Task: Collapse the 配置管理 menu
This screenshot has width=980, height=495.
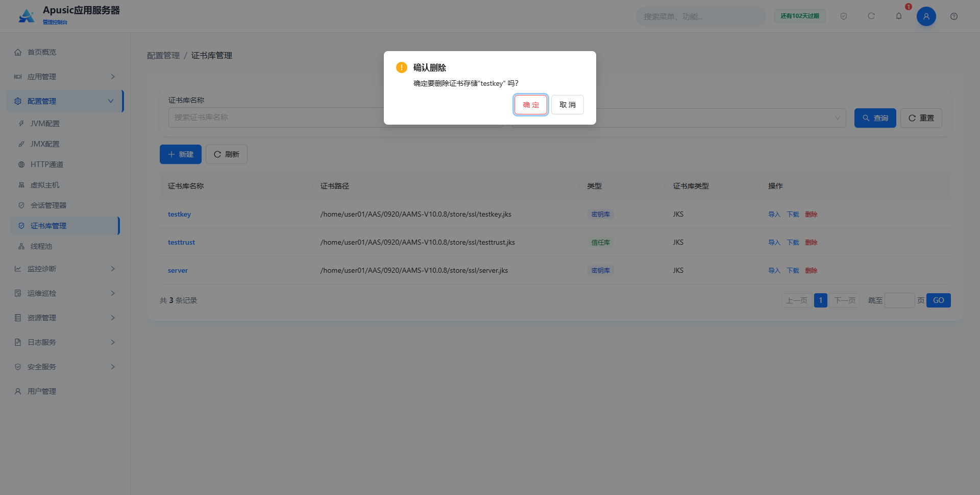Action: point(65,101)
